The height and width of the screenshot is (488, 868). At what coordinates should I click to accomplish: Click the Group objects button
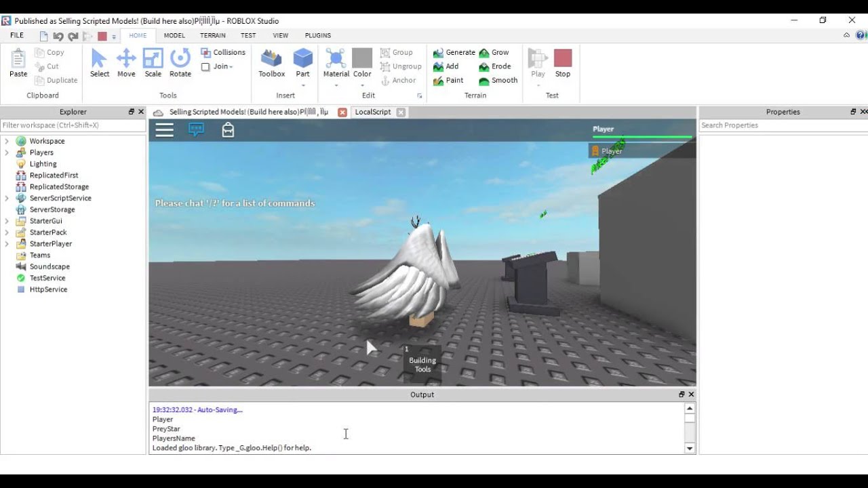(397, 52)
